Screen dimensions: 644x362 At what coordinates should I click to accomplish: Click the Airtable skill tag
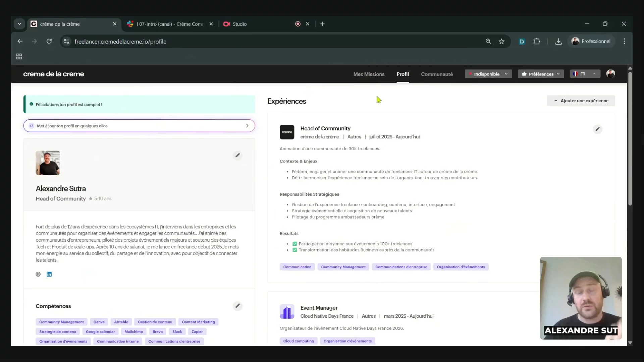pyautogui.click(x=121, y=322)
